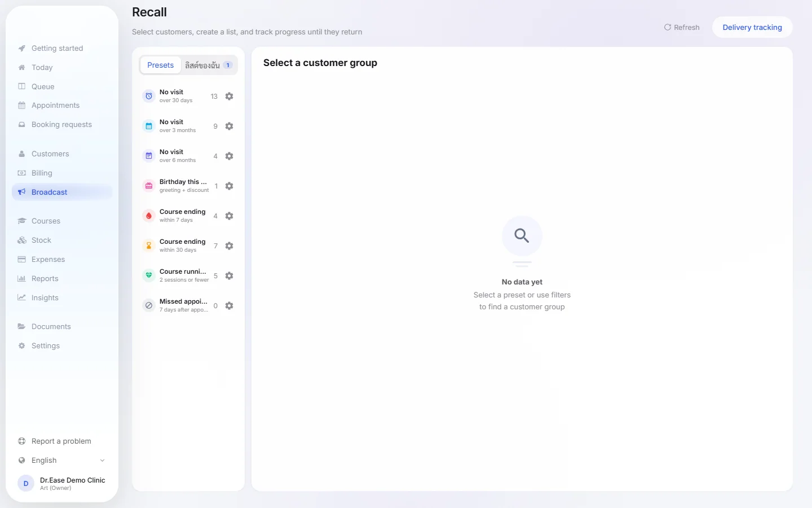Open Settings in the sidebar
Screen dimensions: 812x508
coord(62,346)
